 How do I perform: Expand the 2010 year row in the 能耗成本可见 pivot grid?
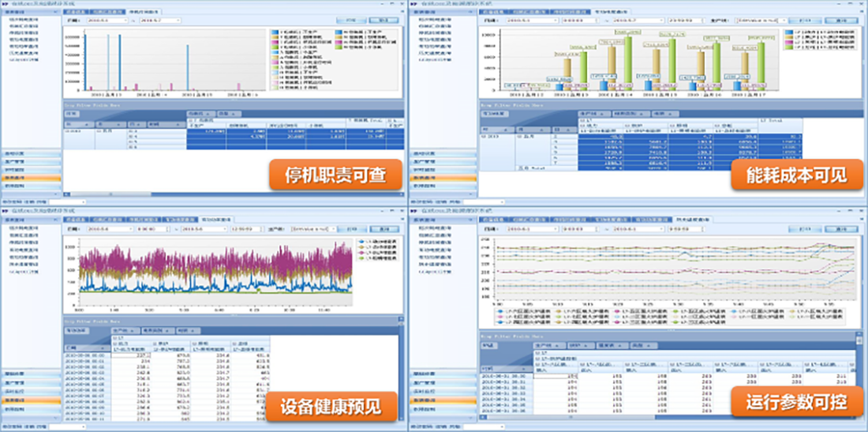pos(484,137)
